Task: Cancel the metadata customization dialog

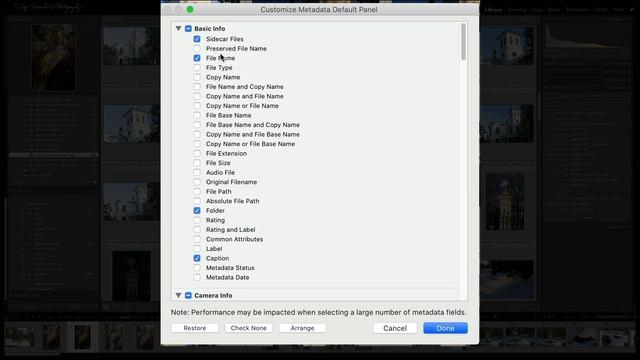Action: point(395,328)
